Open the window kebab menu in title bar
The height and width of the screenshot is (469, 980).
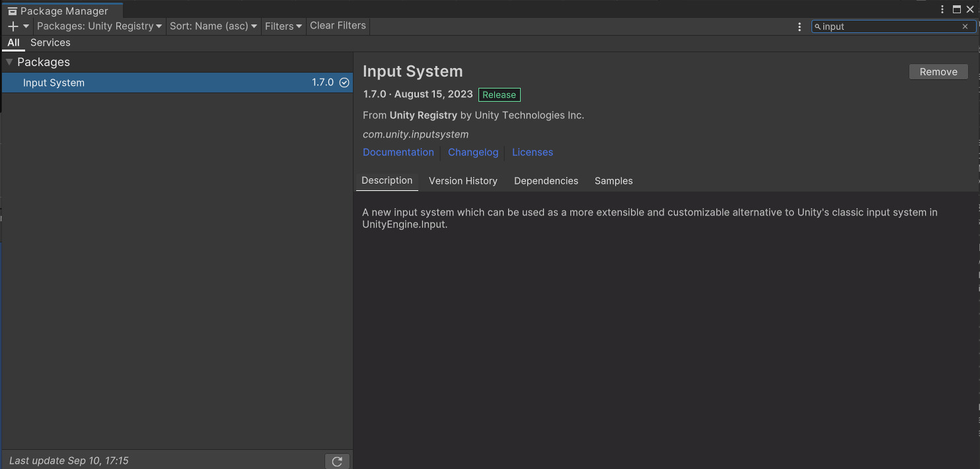(943, 9)
